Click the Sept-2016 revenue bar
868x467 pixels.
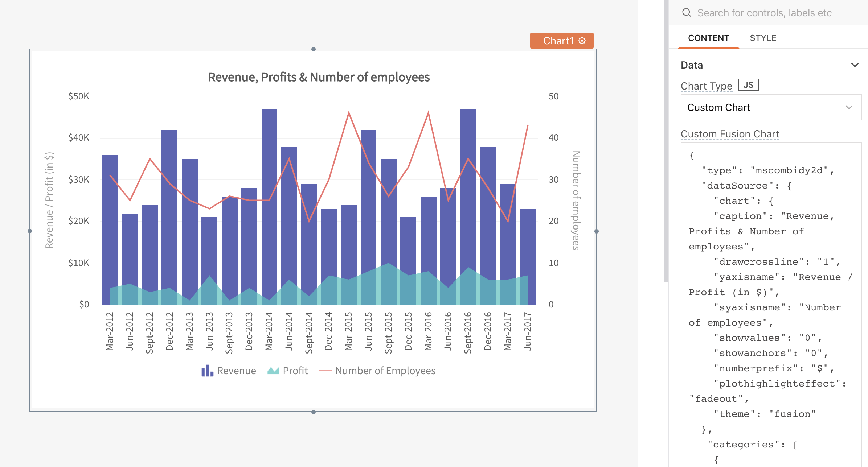(x=468, y=207)
